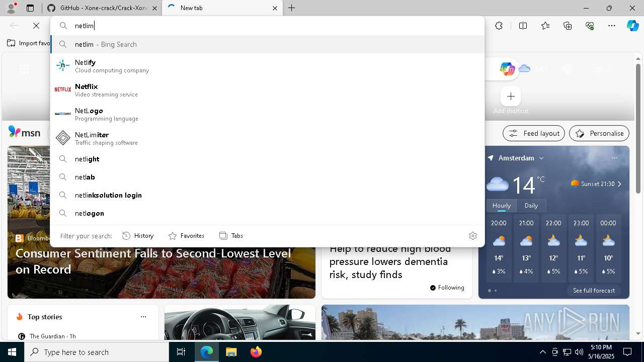Filter search by Favorites
The width and height of the screenshot is (644, 362).
point(186,235)
